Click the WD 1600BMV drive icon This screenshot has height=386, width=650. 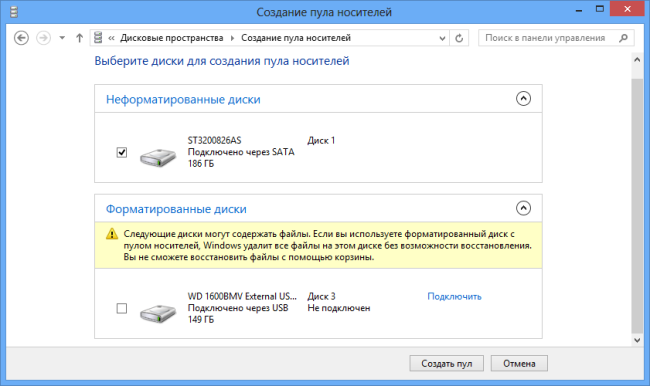(x=158, y=313)
